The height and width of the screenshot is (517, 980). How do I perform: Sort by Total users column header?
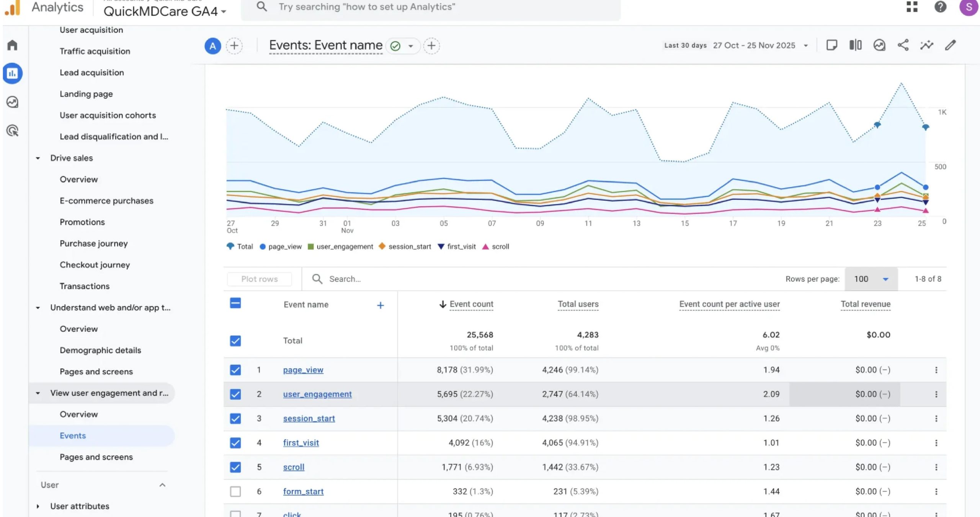(578, 304)
